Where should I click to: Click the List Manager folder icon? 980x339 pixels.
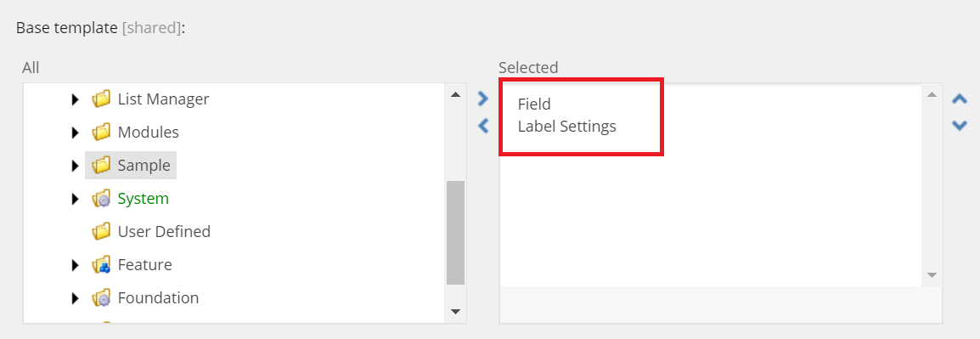pyautogui.click(x=100, y=99)
